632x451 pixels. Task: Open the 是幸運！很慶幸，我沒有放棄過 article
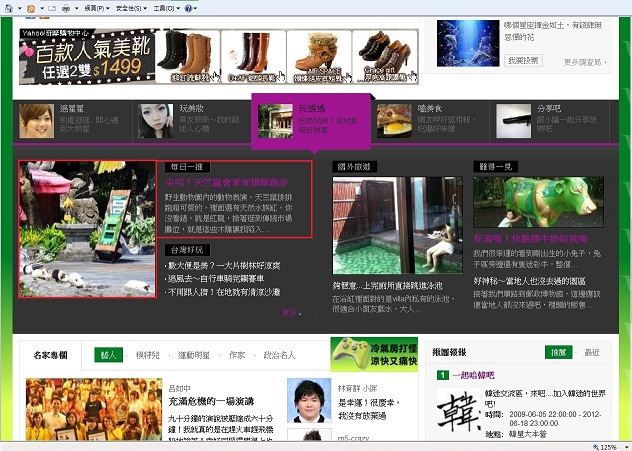click(x=368, y=409)
